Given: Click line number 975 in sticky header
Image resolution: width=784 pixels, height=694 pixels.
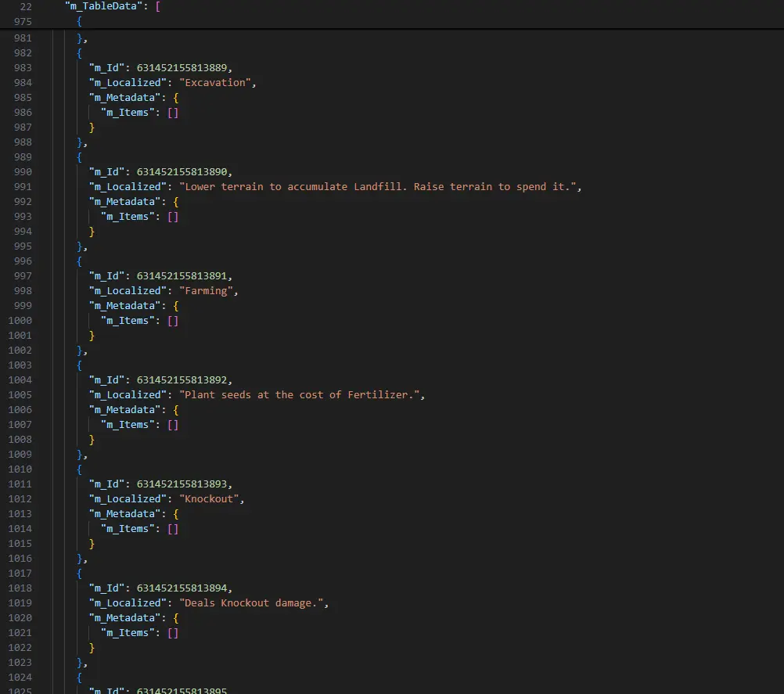Looking at the screenshot, I should coord(23,21).
